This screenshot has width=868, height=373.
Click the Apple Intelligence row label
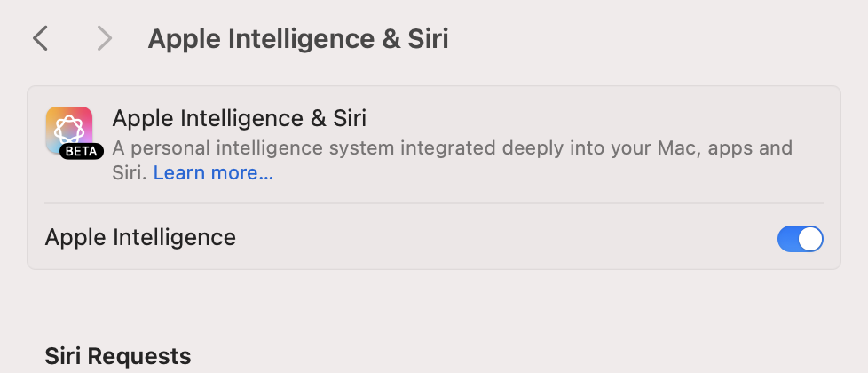(x=140, y=238)
